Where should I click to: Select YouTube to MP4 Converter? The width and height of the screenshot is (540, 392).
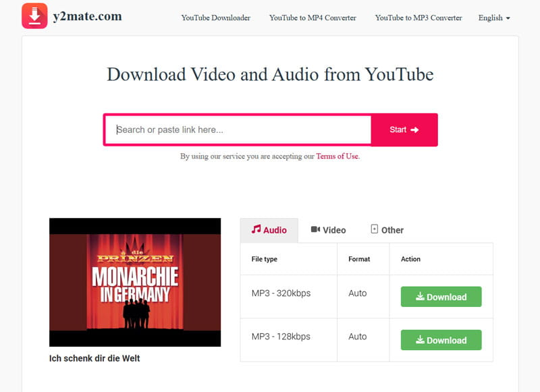[x=312, y=18]
